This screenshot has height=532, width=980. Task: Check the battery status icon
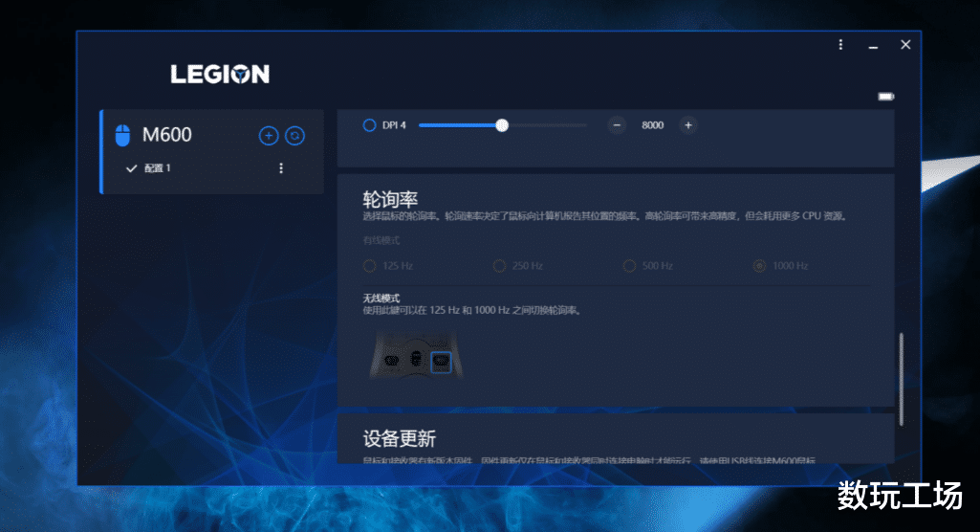(x=885, y=97)
